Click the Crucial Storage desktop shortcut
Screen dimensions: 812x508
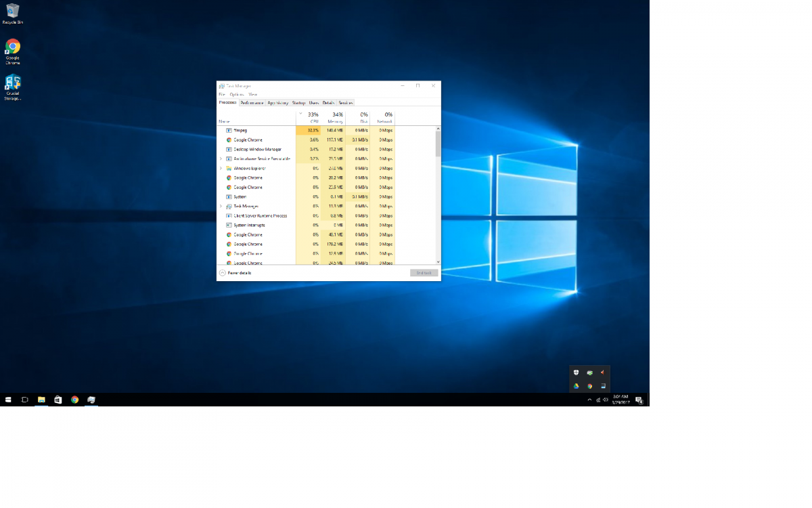point(12,84)
